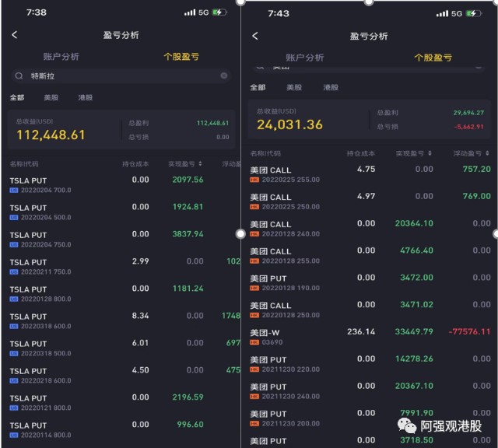Image resolution: width=498 pixels, height=448 pixels.
Task: Open 美团 PUT 20211230 240.00 row
Action: point(370,391)
